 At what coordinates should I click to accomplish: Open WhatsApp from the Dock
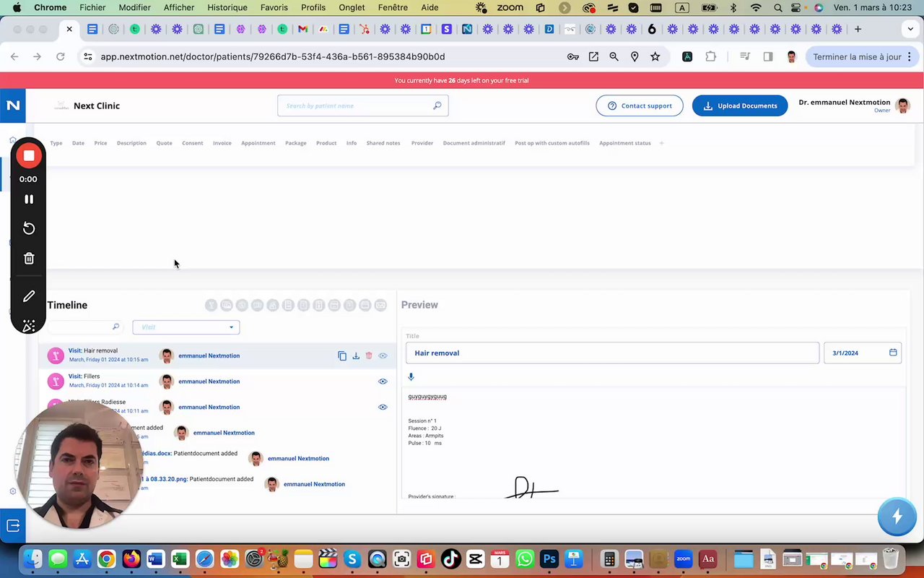pyautogui.click(x=525, y=558)
